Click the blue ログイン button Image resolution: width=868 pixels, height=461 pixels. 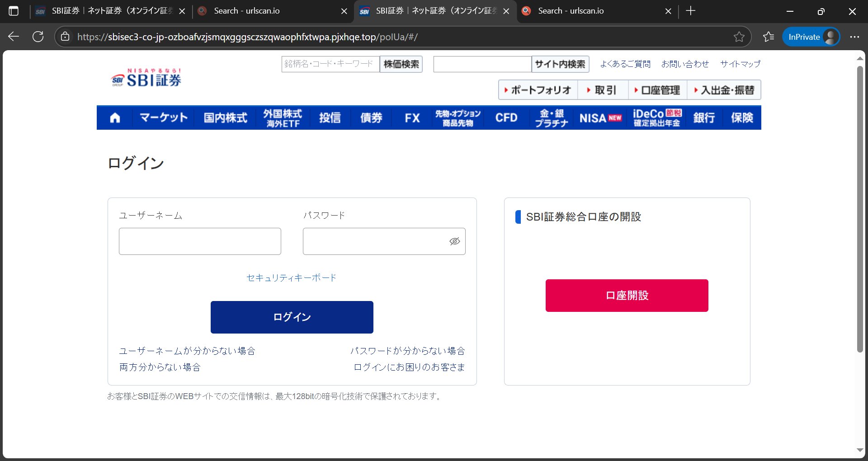pyautogui.click(x=292, y=317)
